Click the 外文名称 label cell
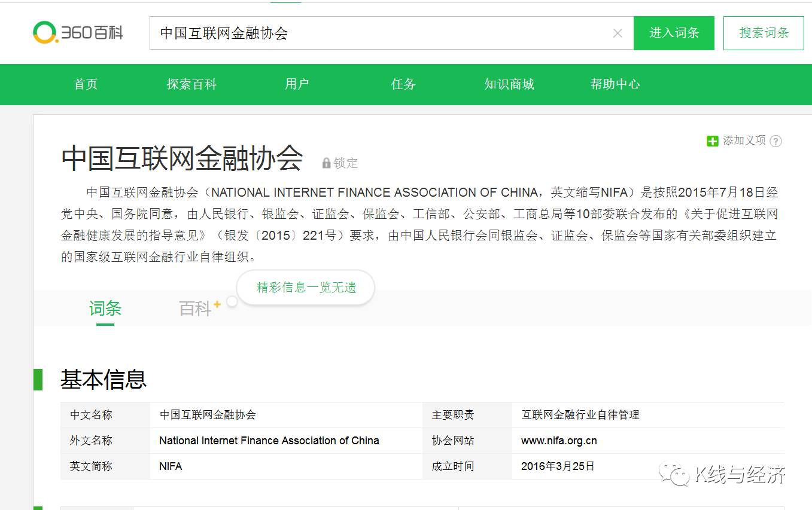This screenshot has width=812, height=510. pos(105,441)
